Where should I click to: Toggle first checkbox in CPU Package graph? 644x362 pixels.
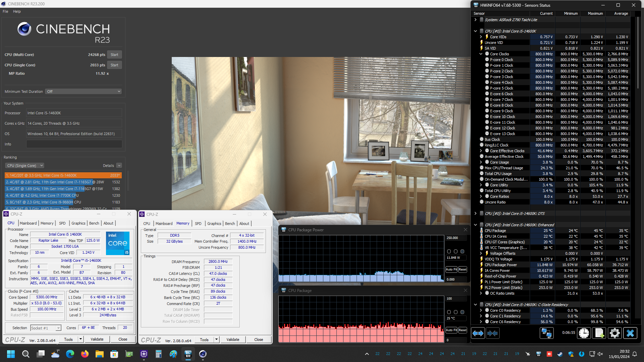(449, 312)
